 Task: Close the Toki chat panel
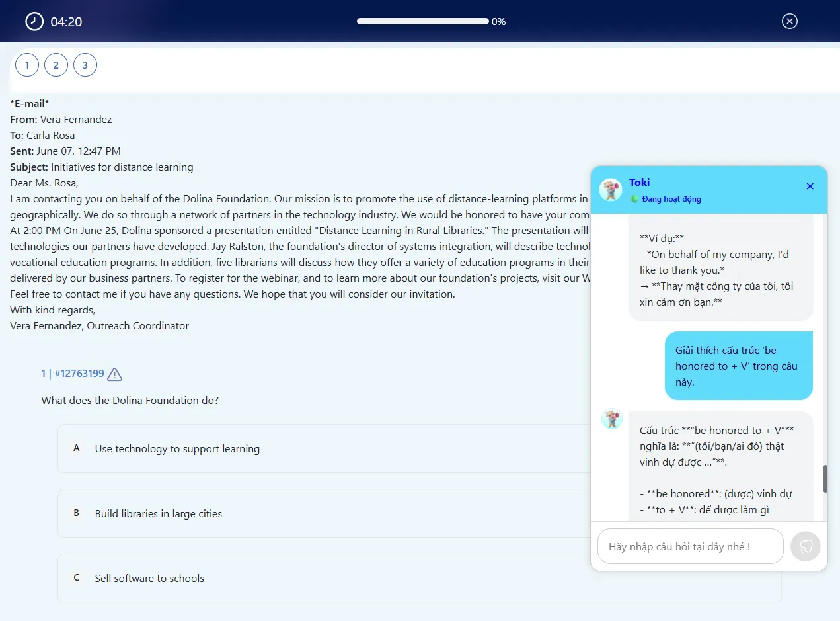pos(810,186)
